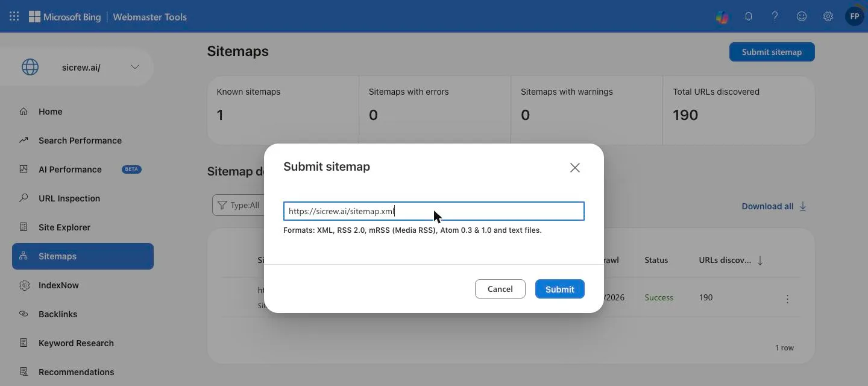Click the globe icon beside sicrew.ai
The width and height of the screenshot is (868, 386).
(x=30, y=67)
